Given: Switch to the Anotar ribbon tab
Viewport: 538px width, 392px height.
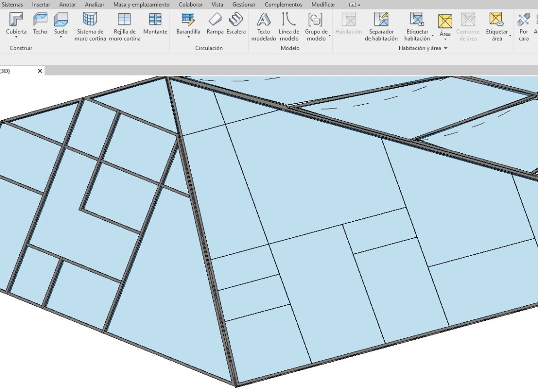Looking at the screenshot, I should coord(67,5).
